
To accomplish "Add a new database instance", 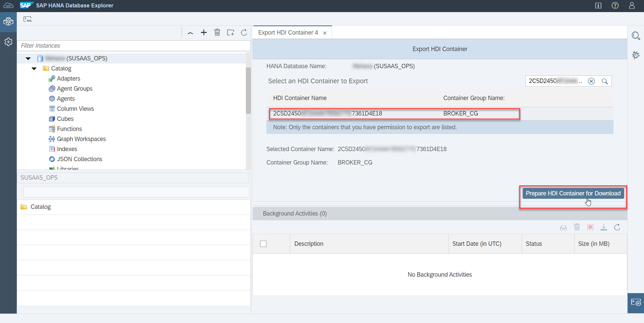I will click(204, 33).
